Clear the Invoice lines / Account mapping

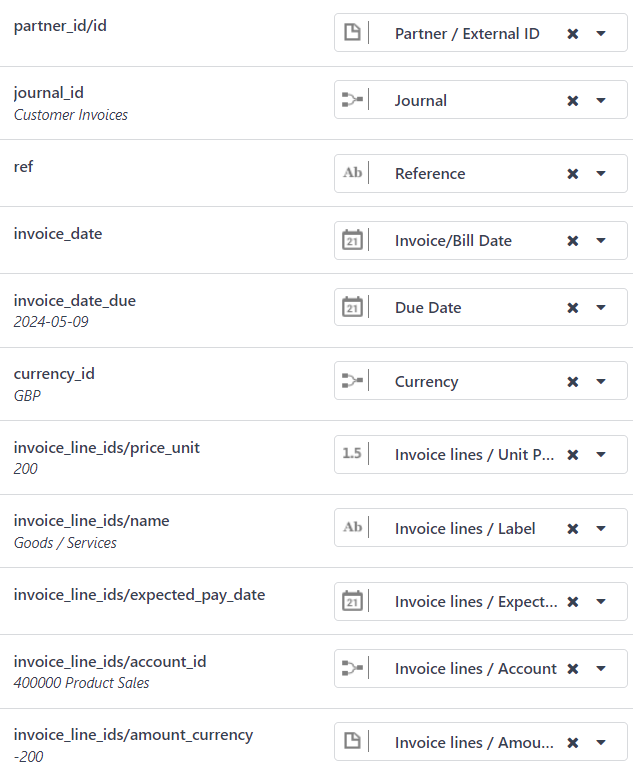pyautogui.click(x=573, y=669)
